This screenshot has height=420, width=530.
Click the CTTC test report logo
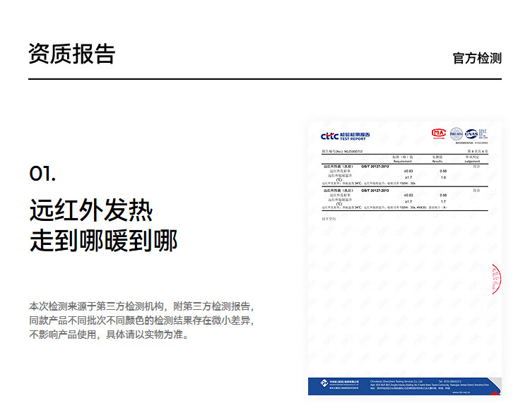[x=345, y=136]
